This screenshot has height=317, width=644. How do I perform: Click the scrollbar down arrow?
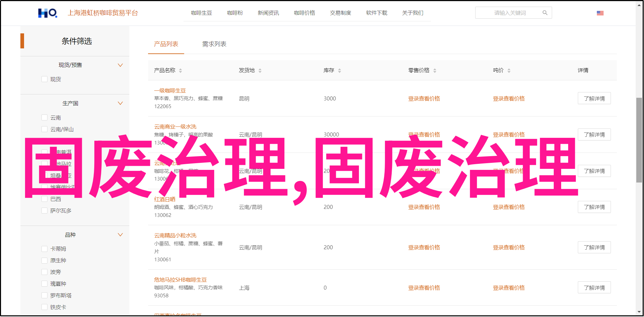(639, 312)
